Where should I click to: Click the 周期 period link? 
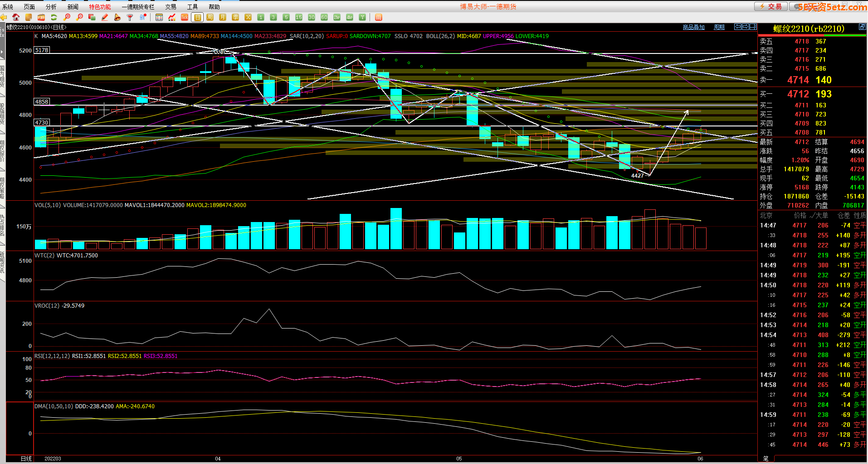(x=719, y=27)
